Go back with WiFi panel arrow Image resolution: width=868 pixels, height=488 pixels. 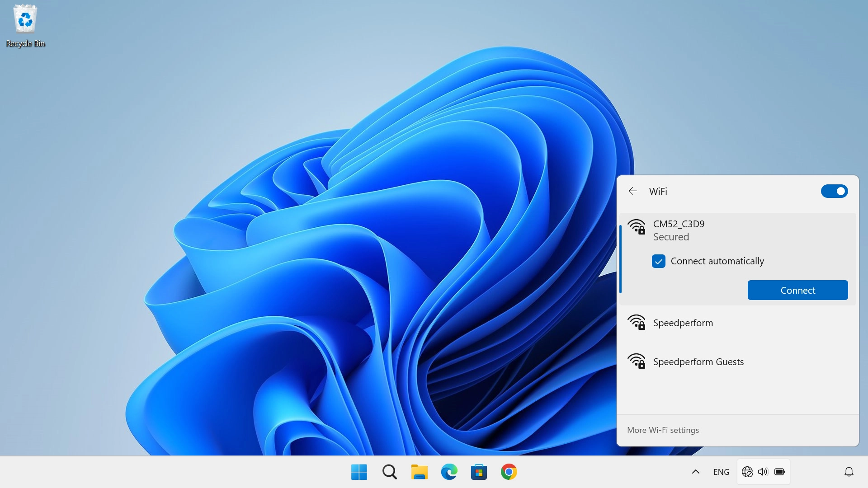633,191
